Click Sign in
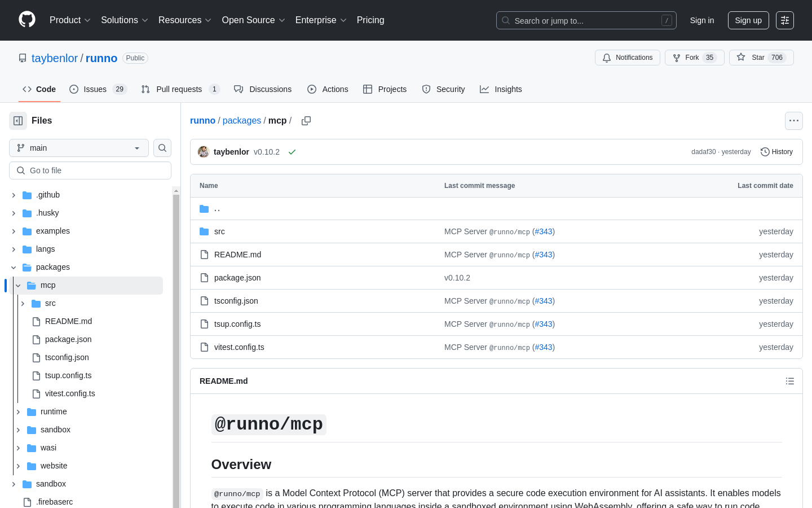 tap(702, 20)
